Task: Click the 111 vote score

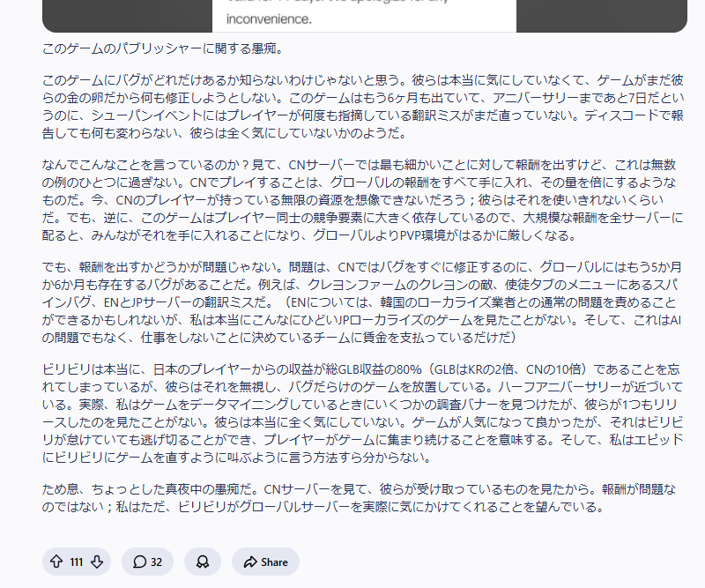Action: [77, 562]
